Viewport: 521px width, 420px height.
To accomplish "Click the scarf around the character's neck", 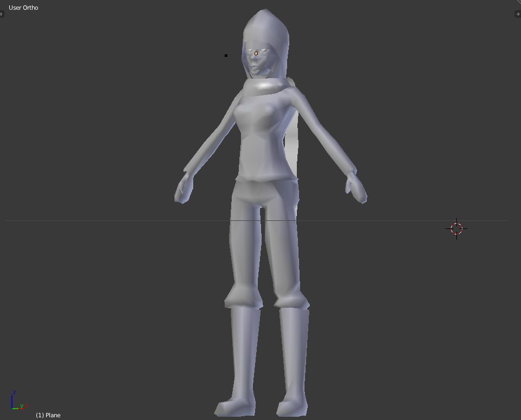I will coord(266,86).
